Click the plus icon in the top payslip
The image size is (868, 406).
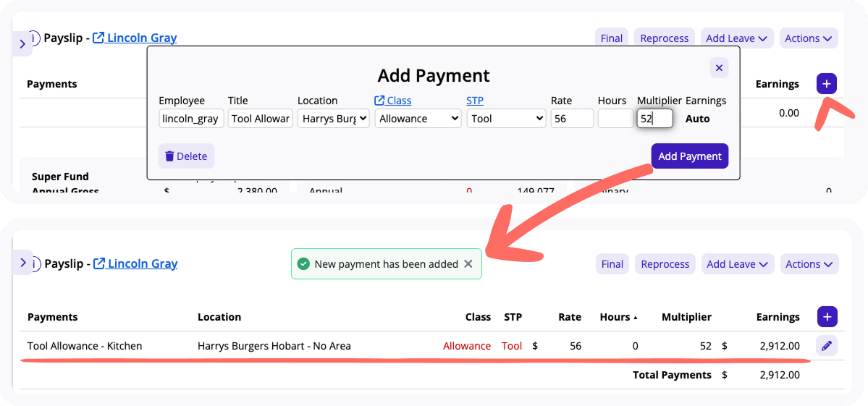point(826,84)
